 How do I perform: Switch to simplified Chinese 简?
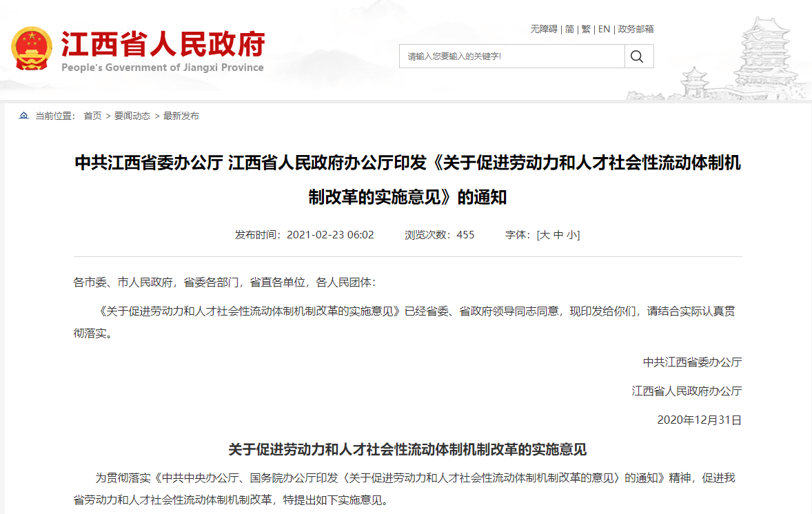click(x=569, y=29)
